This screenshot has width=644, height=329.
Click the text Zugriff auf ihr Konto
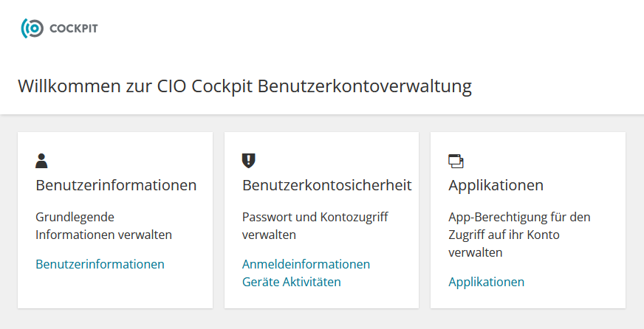pos(504,235)
